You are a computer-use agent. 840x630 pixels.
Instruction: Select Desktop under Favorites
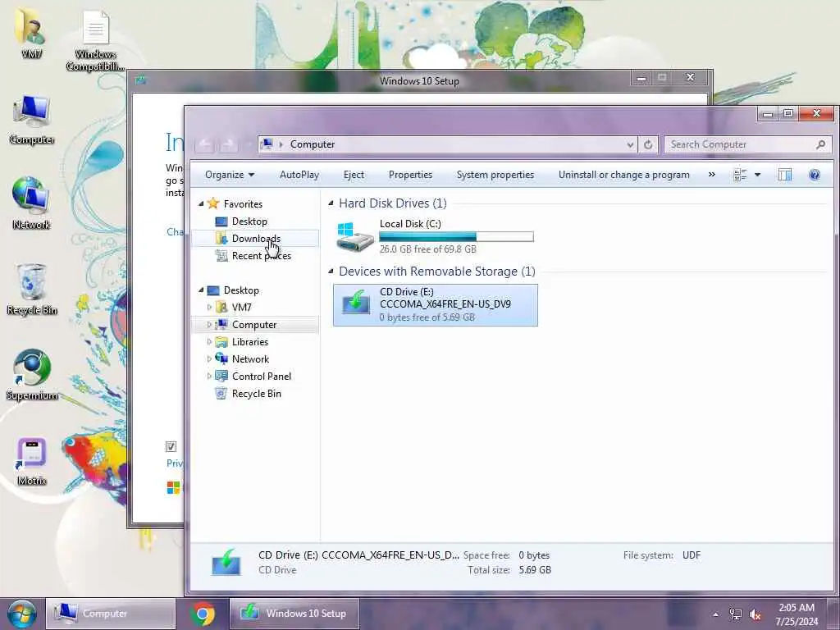(249, 221)
